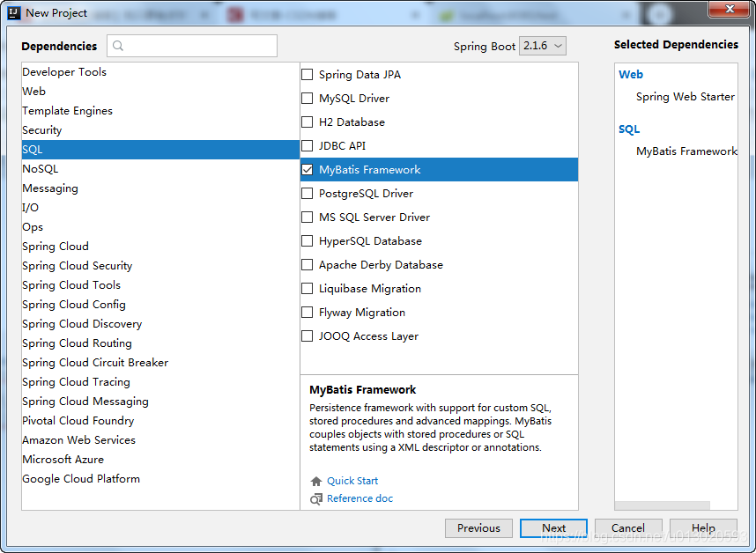Select the Developer Tools category

160,72
